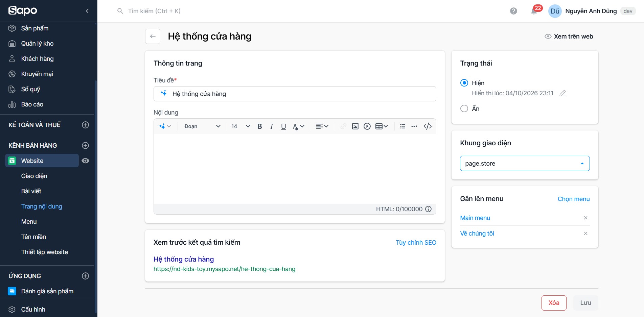Click the AI sparkle icon in title field

tap(164, 93)
